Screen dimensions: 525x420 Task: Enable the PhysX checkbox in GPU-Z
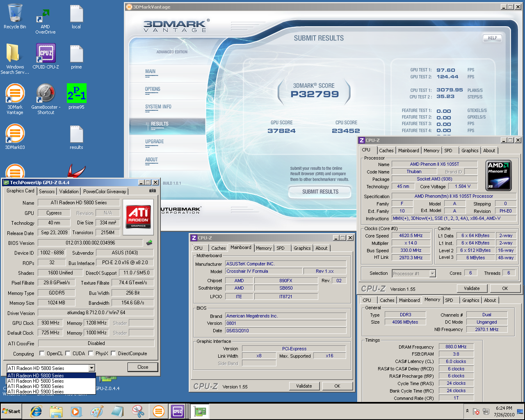(91, 353)
